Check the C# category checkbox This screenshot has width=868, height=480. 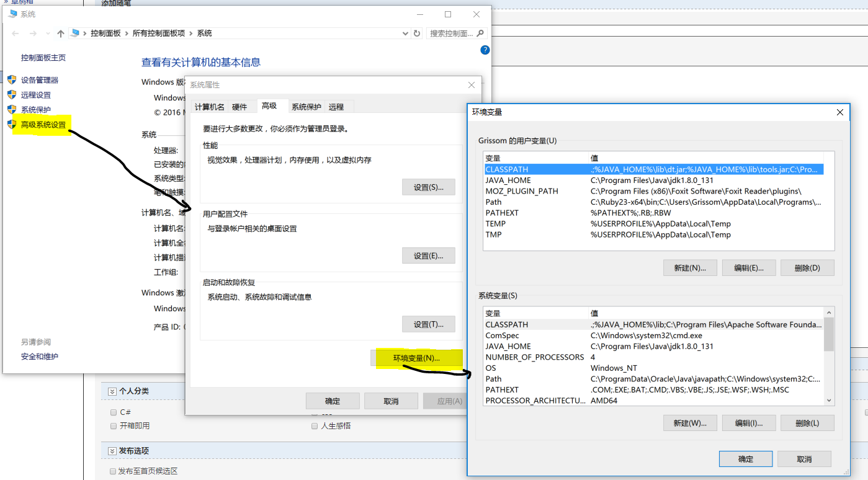114,412
